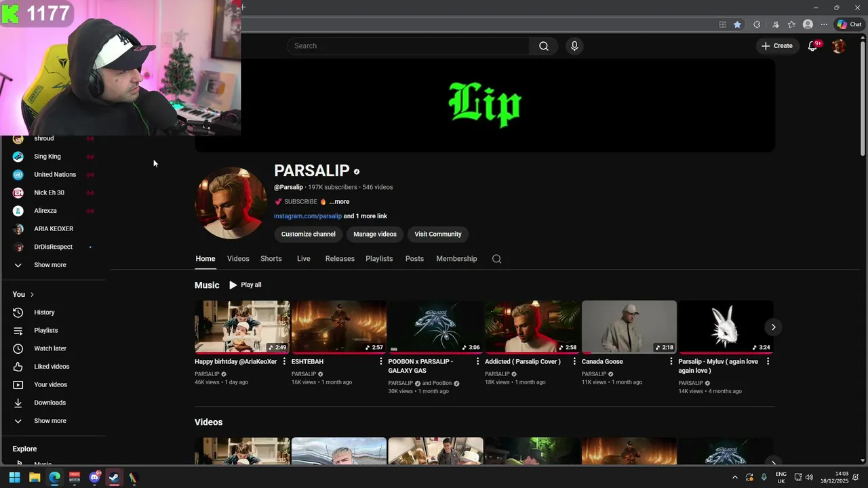Screen dimensions: 868x488
Task: Switch to the Shorts channel tab
Action: click(271, 259)
